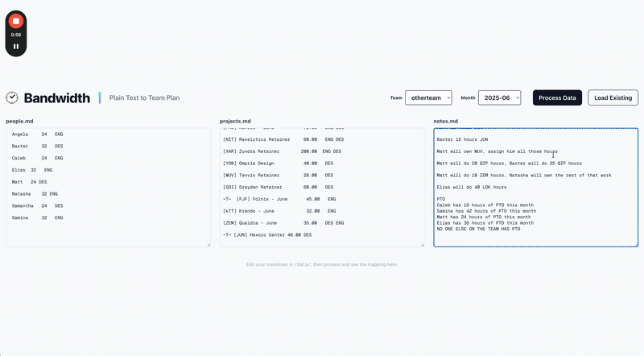Click the Bandwidth app title

tap(56, 98)
